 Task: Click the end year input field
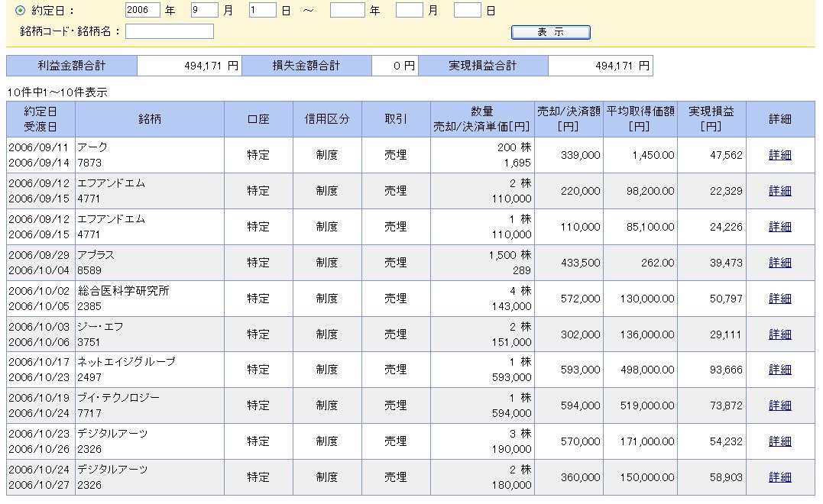(348, 11)
